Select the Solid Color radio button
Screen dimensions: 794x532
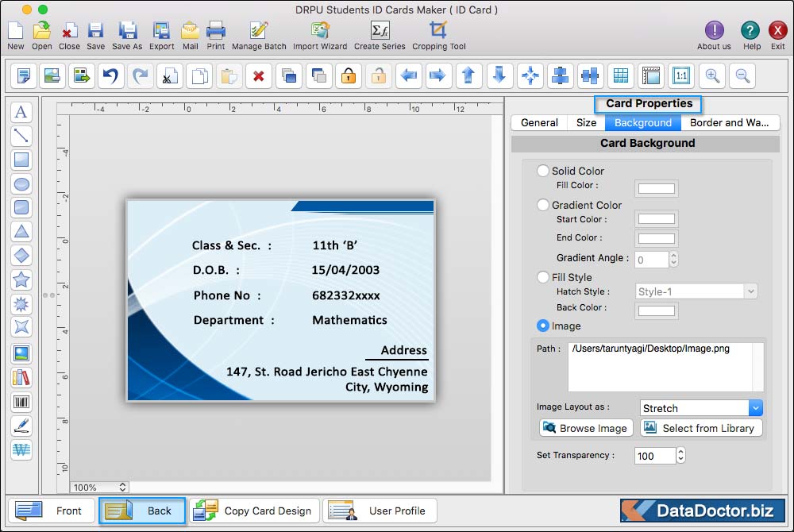pyautogui.click(x=543, y=171)
